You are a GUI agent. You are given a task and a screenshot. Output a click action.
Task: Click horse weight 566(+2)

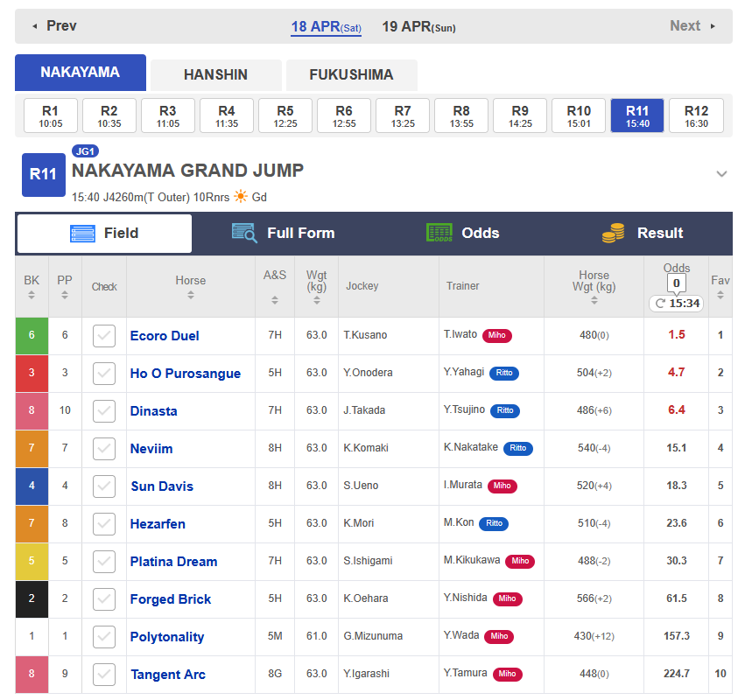click(x=594, y=598)
